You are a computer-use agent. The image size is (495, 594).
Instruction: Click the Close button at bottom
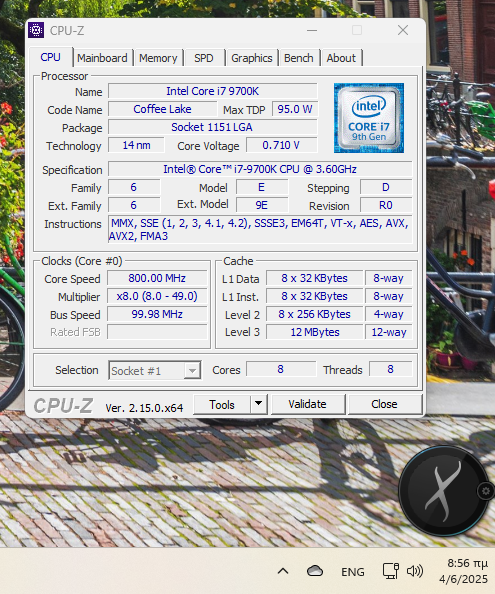coord(384,404)
